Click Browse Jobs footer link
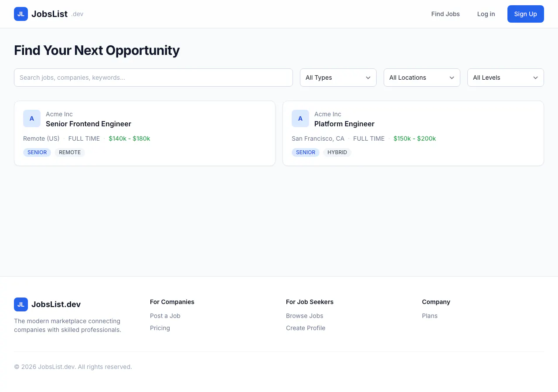This screenshot has width=558, height=392. click(305, 316)
